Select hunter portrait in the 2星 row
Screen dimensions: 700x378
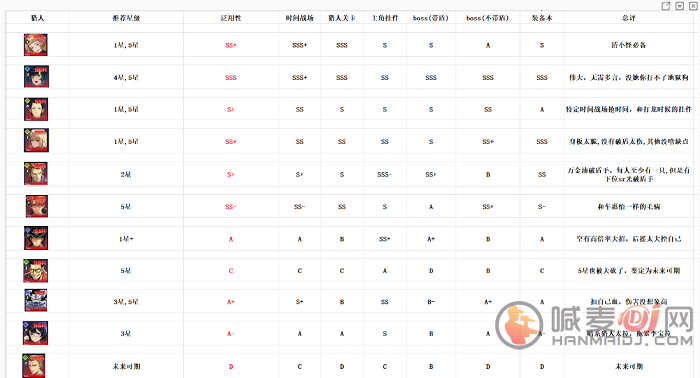point(36,174)
